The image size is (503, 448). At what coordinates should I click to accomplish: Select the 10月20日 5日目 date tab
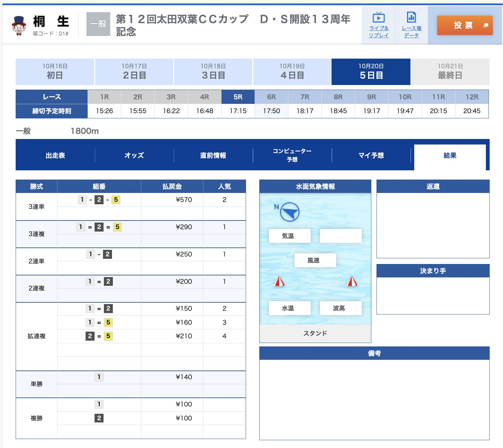(371, 72)
